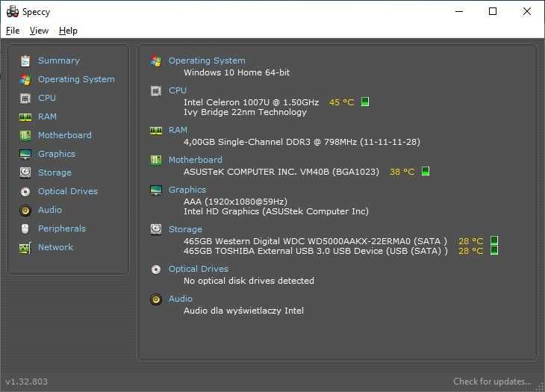Open Motherboard heading link in summary
The height and width of the screenshot is (392, 545).
[x=196, y=160]
